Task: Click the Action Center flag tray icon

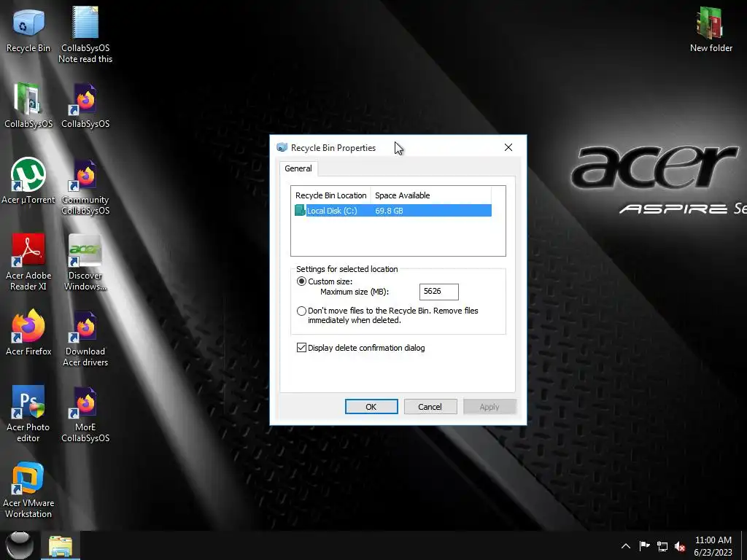Action: (644, 546)
